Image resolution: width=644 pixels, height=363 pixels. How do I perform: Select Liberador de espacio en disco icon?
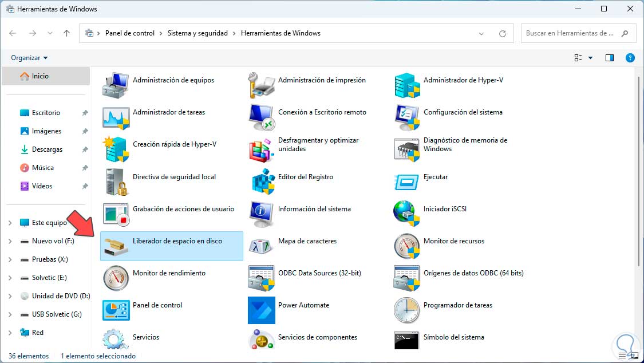(116, 246)
